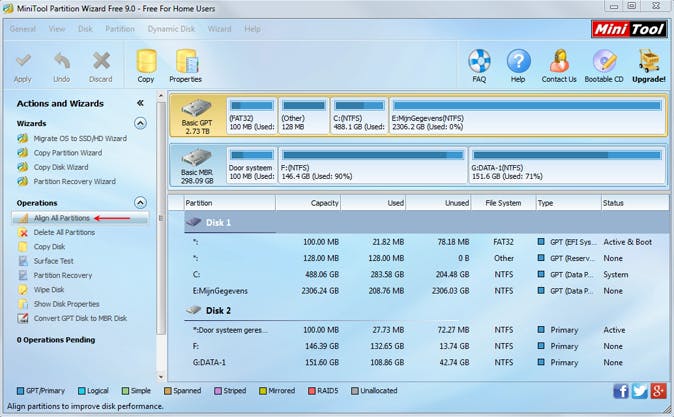Click the Apply checkmark icon

click(23, 61)
